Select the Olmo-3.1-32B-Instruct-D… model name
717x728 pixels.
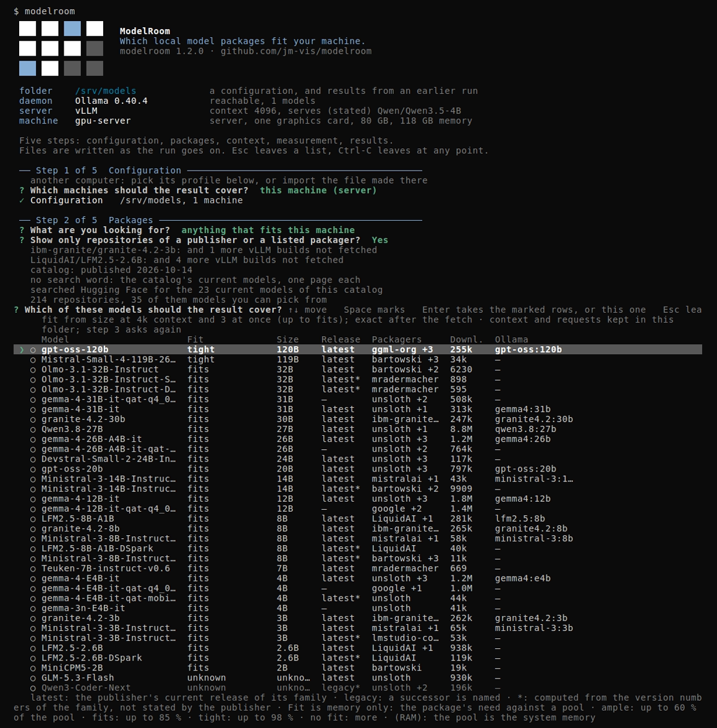109,389
